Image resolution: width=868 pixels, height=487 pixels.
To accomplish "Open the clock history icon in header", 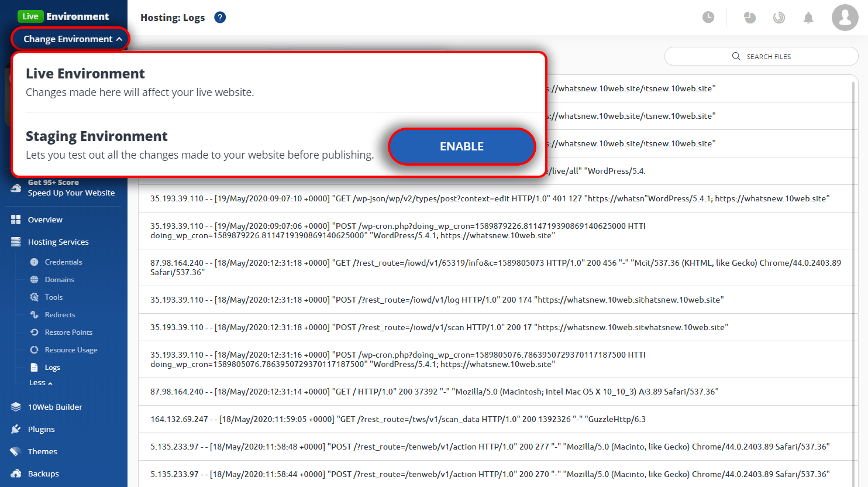I will click(x=708, y=17).
